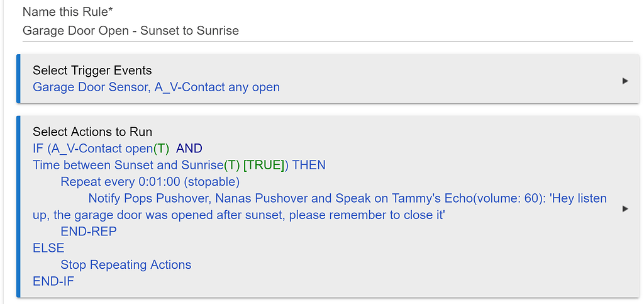Select the END-REP line
This screenshot has height=304, width=644.
[x=88, y=232]
